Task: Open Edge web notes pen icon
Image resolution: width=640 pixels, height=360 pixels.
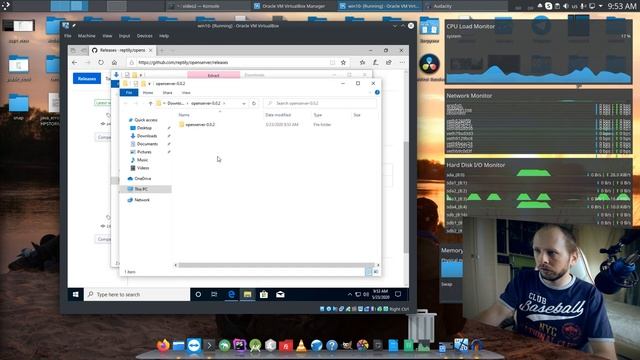Action: point(376,62)
